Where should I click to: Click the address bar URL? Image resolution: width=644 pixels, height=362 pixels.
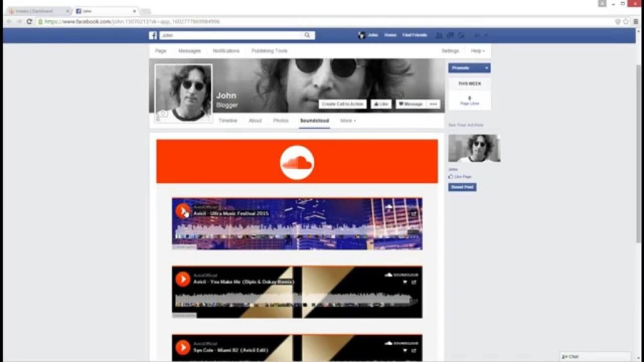132,21
